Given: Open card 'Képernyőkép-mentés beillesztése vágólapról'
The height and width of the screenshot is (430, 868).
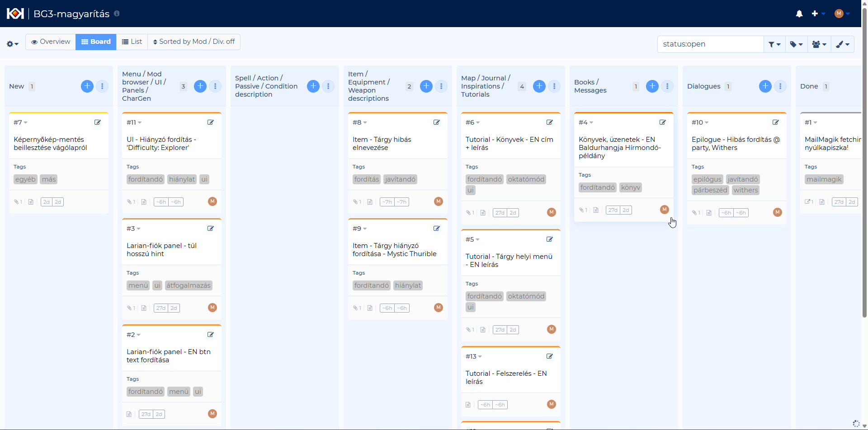Looking at the screenshot, I should tap(50, 144).
